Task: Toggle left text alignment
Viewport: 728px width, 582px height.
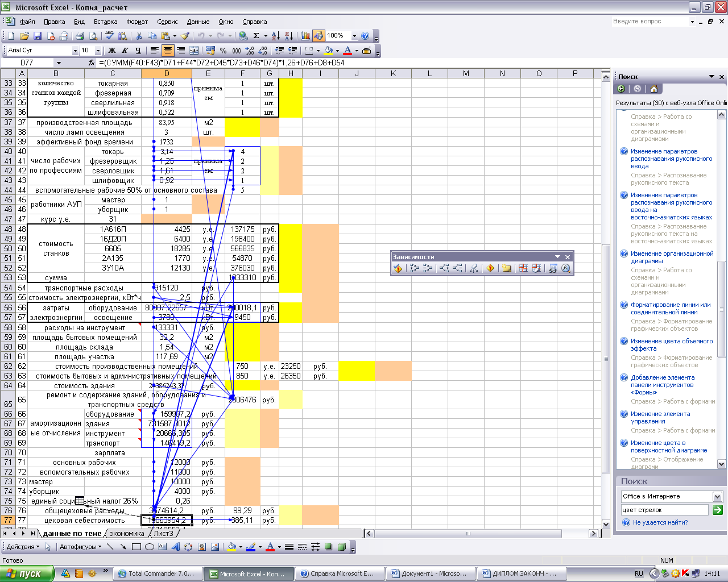Action: click(154, 51)
